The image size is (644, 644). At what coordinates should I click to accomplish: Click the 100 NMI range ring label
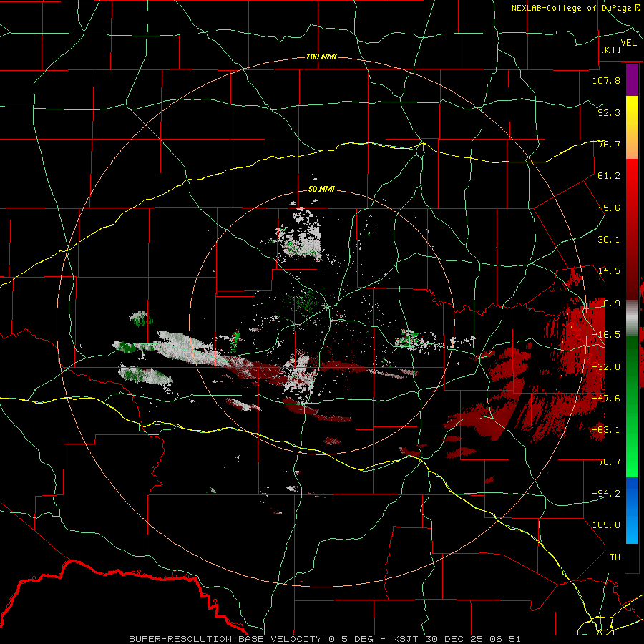pyautogui.click(x=321, y=57)
